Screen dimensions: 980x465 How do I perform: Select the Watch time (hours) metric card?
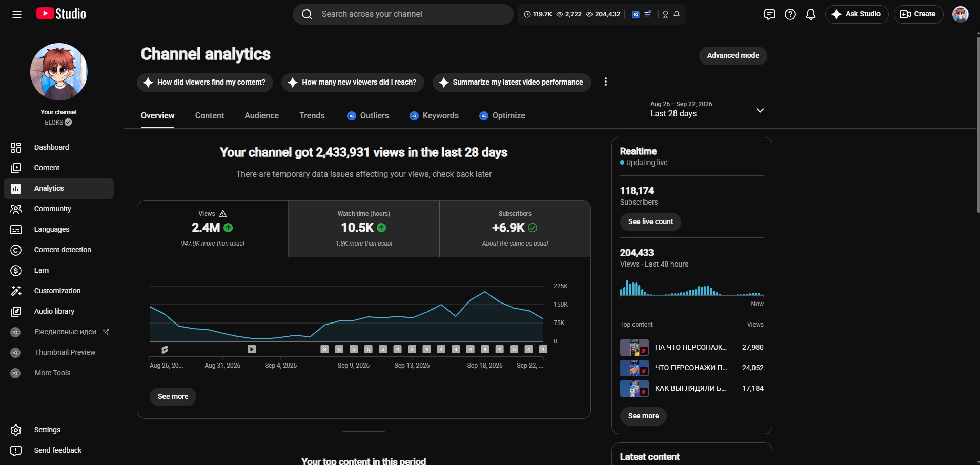(x=364, y=229)
